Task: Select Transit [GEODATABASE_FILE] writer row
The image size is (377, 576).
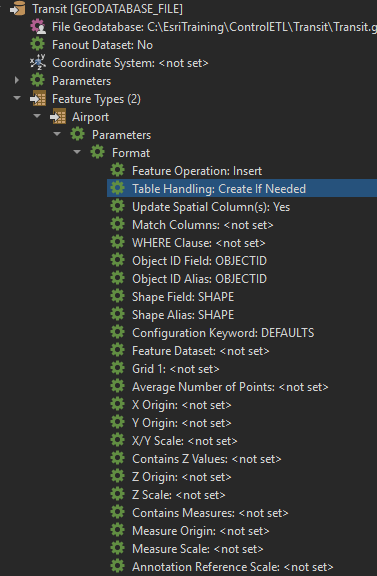Action: [x=108, y=9]
